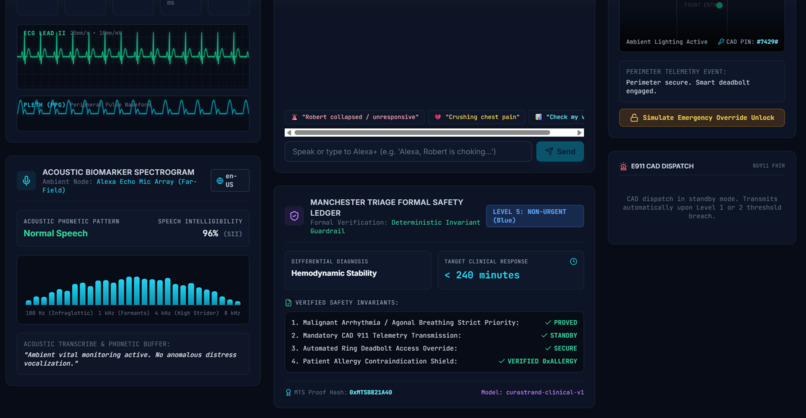Click the MTS proof hash 0xMTS8821A40
Image resolution: width=806 pixels, height=418 pixels.
click(x=371, y=392)
